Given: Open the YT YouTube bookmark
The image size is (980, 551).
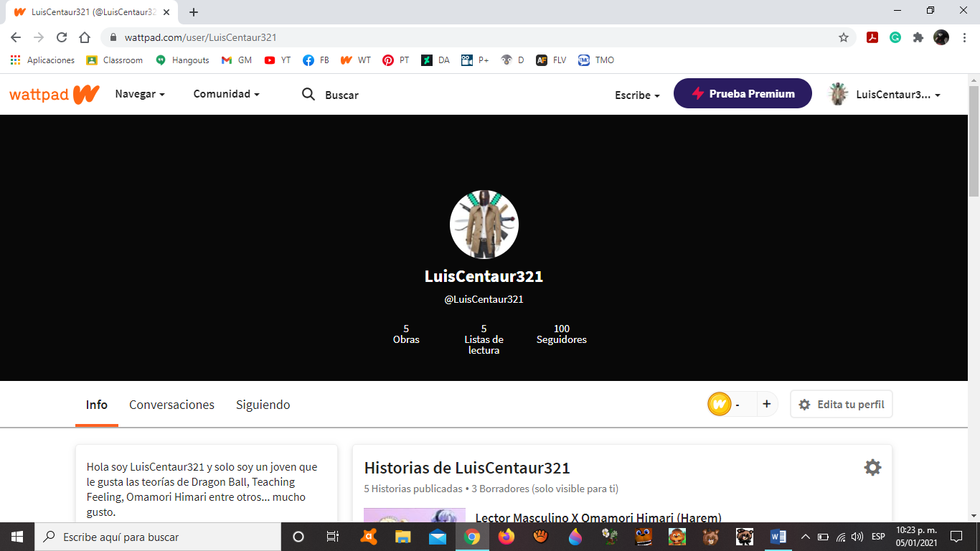Looking at the screenshot, I should (278, 60).
